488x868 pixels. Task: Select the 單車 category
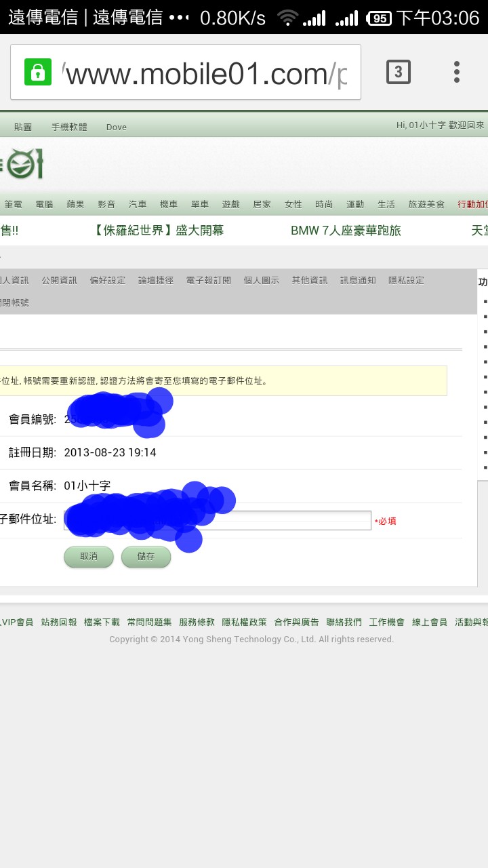(200, 204)
